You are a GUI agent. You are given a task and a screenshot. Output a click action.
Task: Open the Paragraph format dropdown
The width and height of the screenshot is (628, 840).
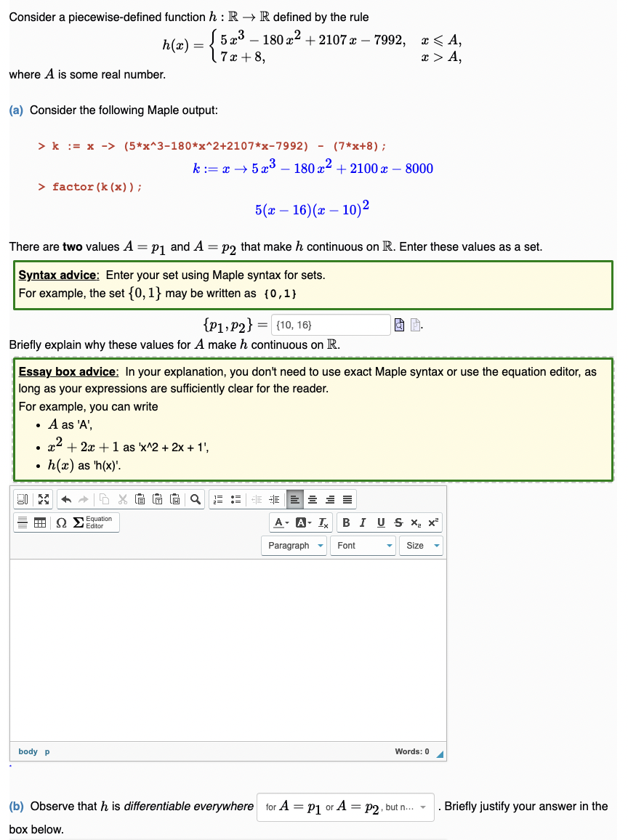294,546
